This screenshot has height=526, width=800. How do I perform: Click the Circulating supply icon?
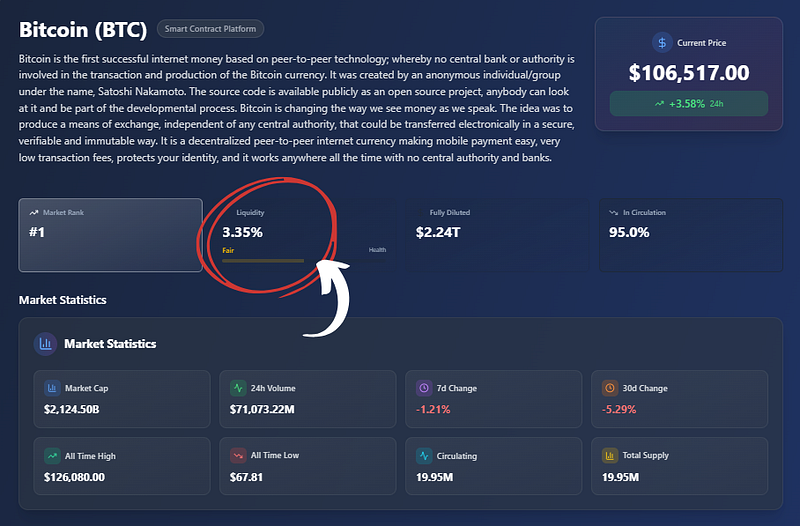pyautogui.click(x=424, y=456)
